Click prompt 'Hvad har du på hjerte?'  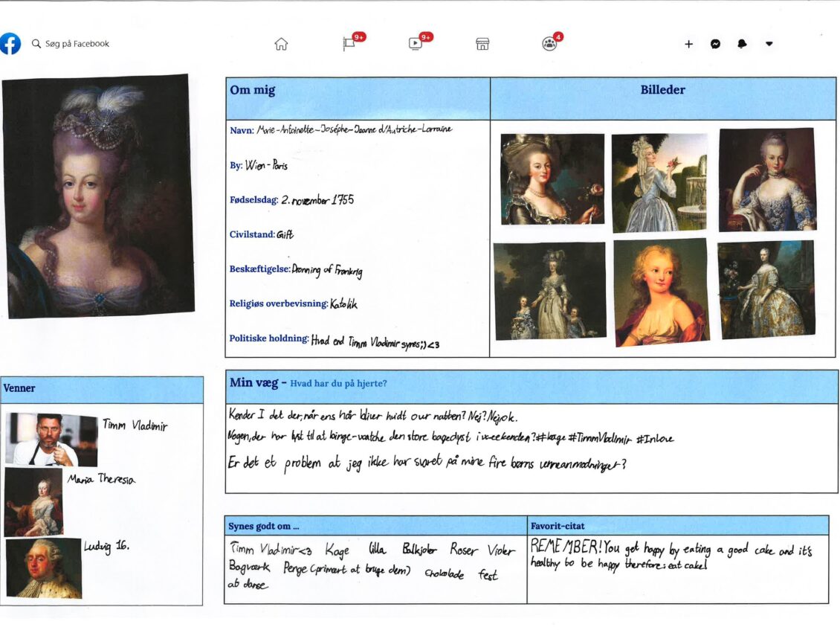click(x=338, y=383)
